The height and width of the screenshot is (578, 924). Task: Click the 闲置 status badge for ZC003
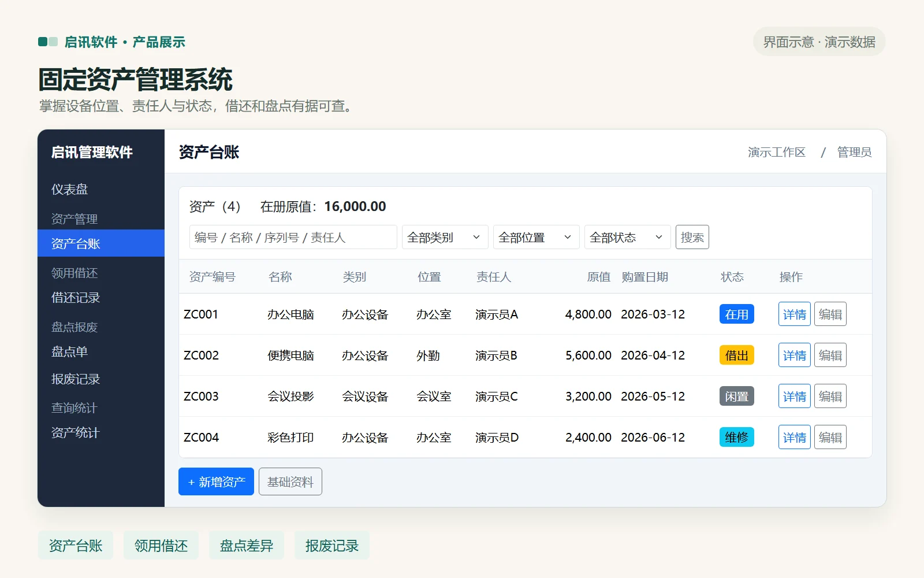(x=737, y=396)
